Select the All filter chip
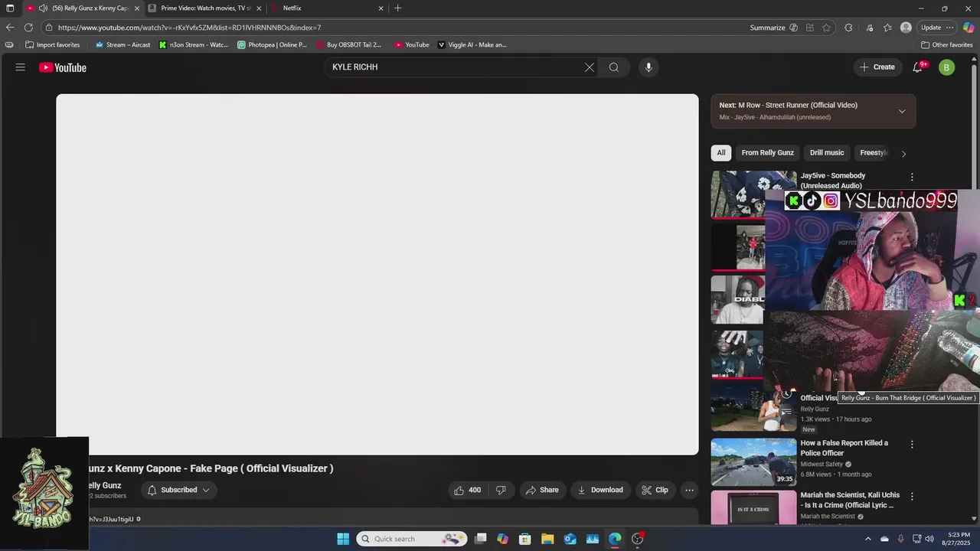Image resolution: width=980 pixels, height=551 pixels. point(721,152)
